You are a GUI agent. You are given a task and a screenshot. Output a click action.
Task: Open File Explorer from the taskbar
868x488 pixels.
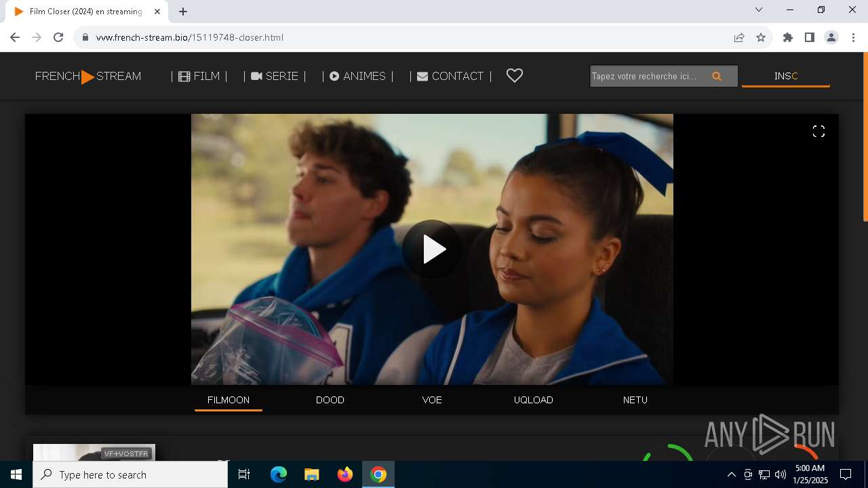(x=312, y=474)
